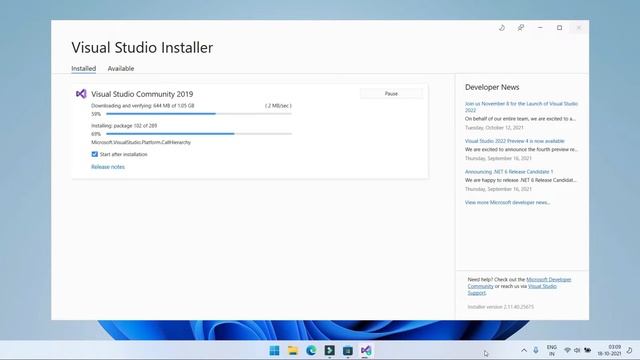Click the installing package progress bar
640x360 pixels.
point(199,134)
